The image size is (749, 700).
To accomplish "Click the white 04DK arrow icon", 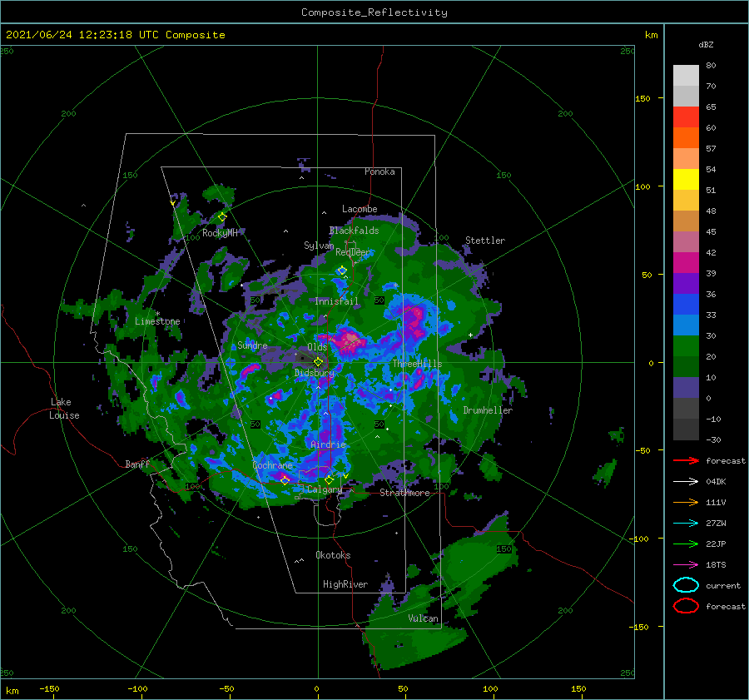I will pyautogui.click(x=686, y=482).
